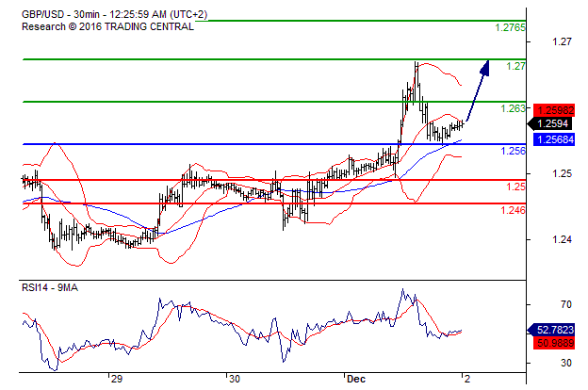The width and height of the screenshot is (588, 390).
Task: Click the red 1.25982 price tag
Action: click(x=554, y=110)
